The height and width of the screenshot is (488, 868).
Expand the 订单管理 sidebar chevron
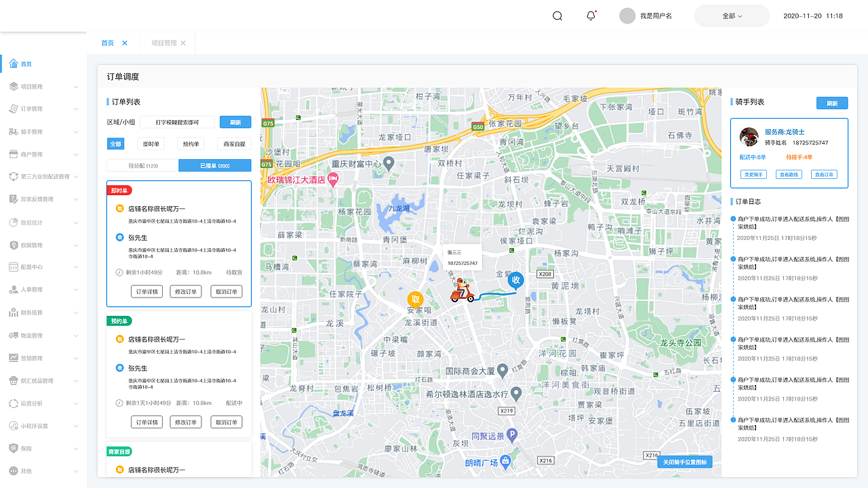coord(76,109)
